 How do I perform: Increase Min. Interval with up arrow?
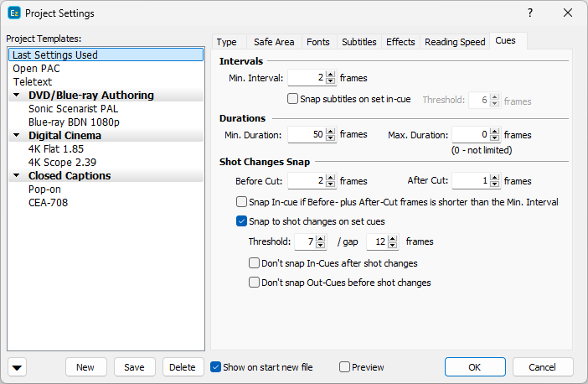pos(330,75)
